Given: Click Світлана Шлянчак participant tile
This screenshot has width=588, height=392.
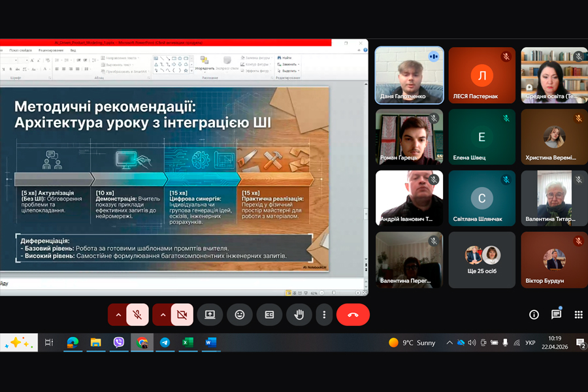Looking at the screenshot, I should (482, 198).
